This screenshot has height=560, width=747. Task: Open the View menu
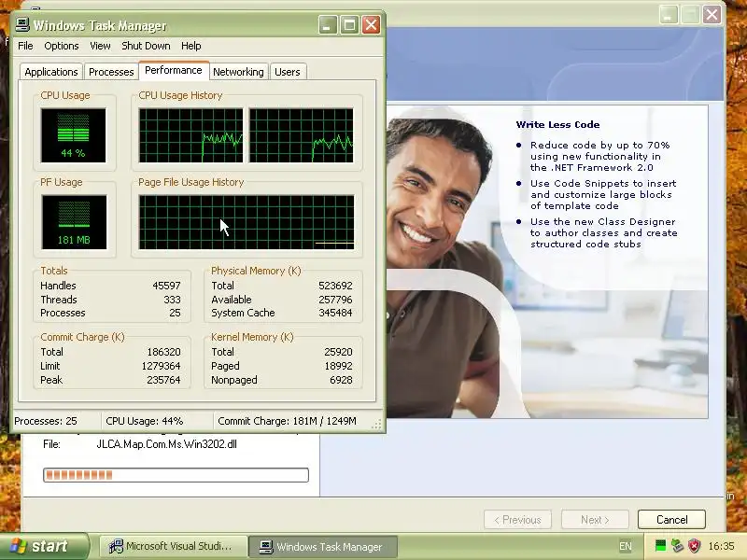tap(100, 46)
